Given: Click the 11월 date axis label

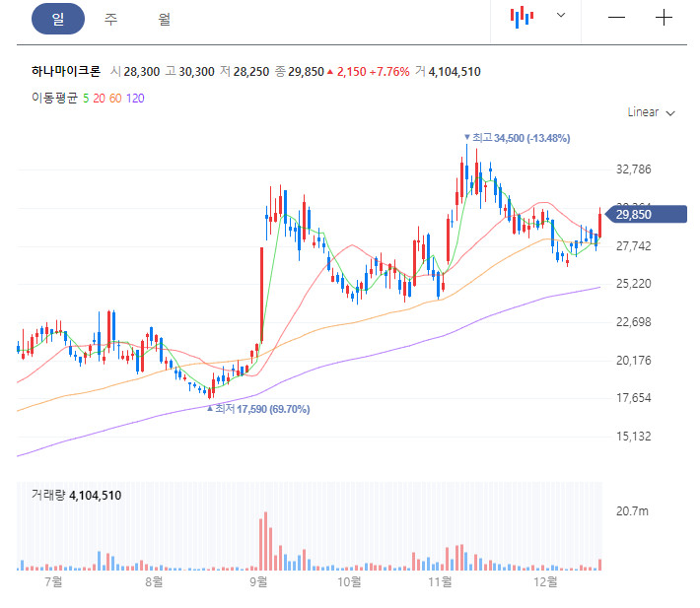Looking at the screenshot, I should [x=440, y=581].
